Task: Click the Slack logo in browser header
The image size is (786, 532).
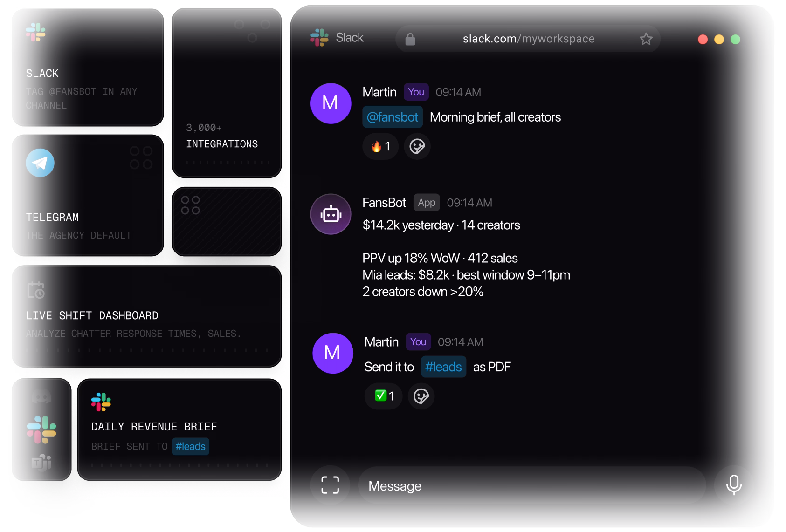Action: pos(319,38)
